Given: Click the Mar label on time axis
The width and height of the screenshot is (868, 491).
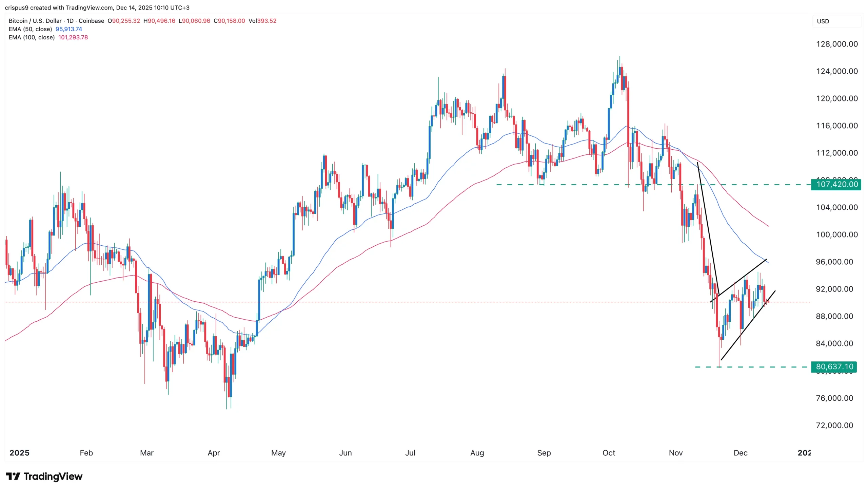Looking at the screenshot, I should pyautogui.click(x=147, y=453).
